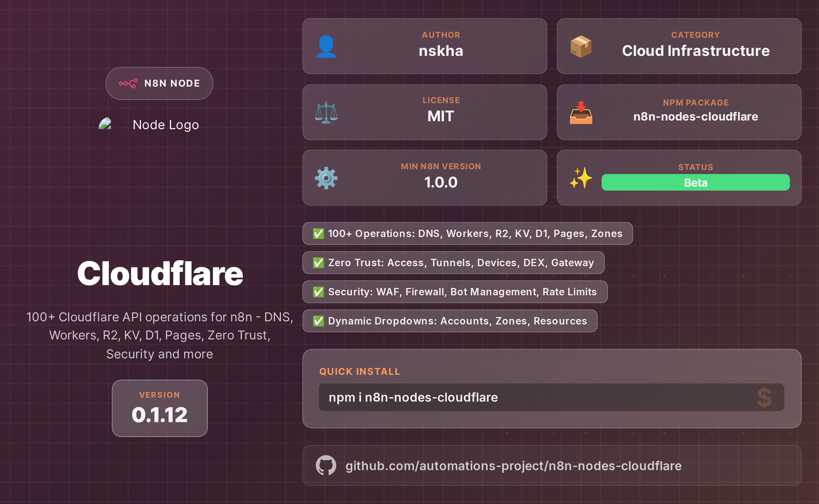Viewport: 819px width, 504px height.
Task: Click the npm package inbox tray icon
Action: pos(581,113)
